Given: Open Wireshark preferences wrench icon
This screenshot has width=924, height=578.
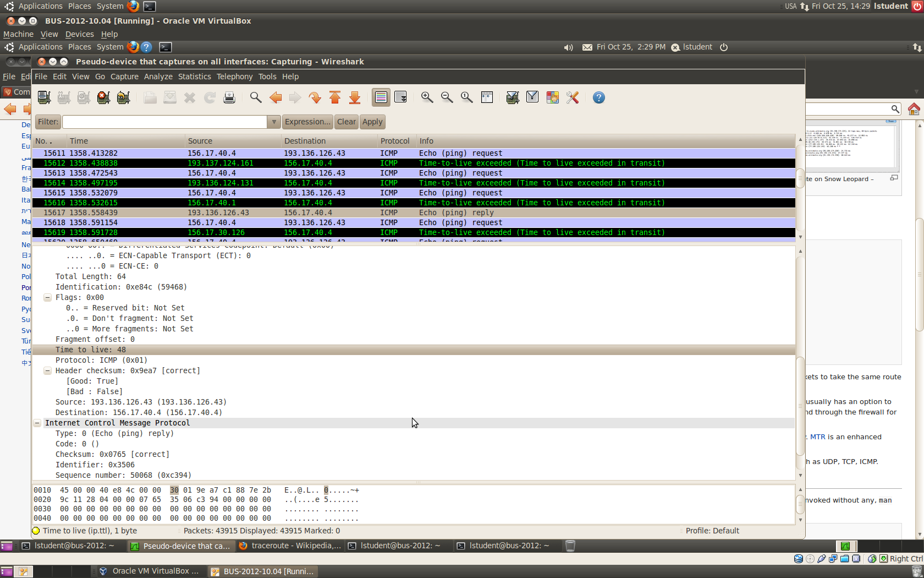Looking at the screenshot, I should [573, 98].
